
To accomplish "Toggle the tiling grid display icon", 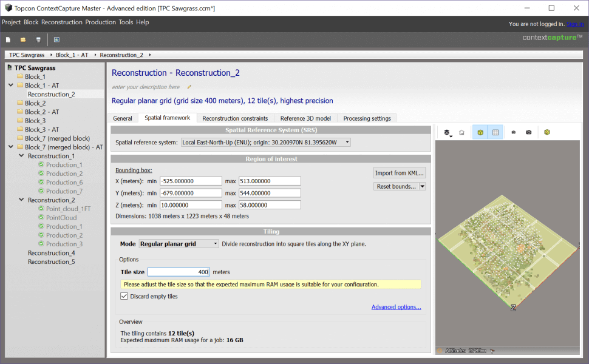I will [x=495, y=132].
